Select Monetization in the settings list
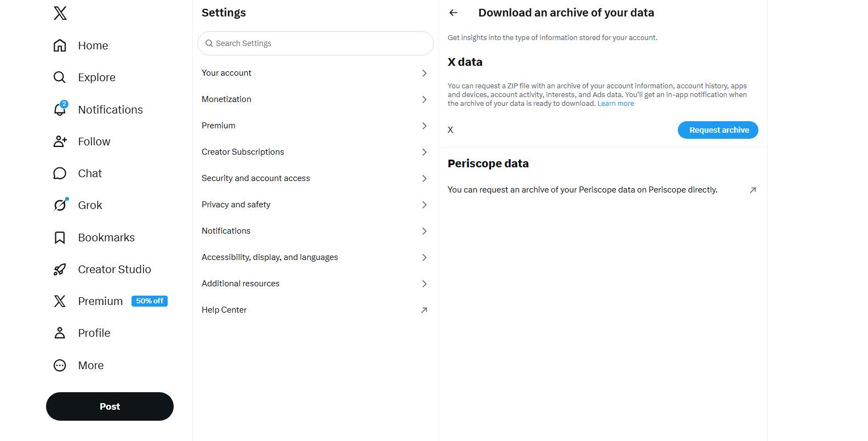Image resolution: width=868 pixels, height=441 pixels. tap(226, 99)
